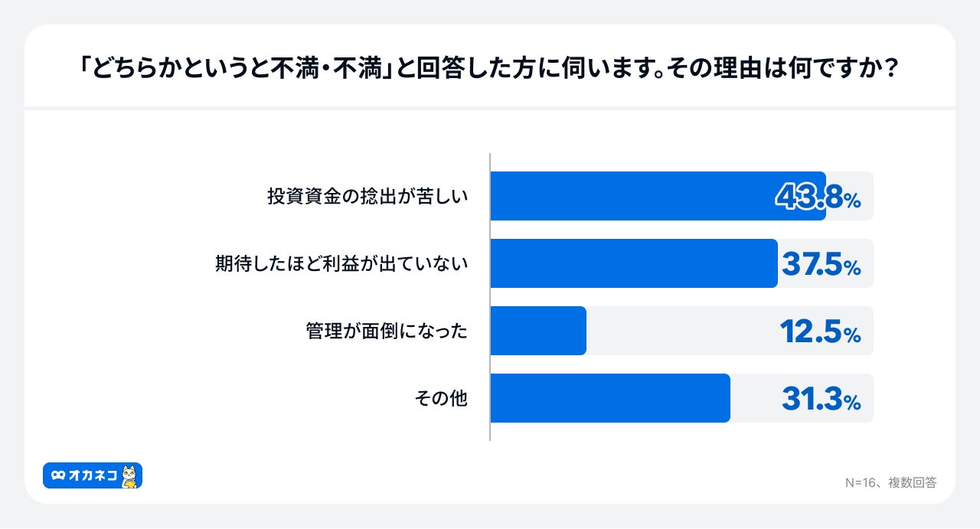Select the その他 label

click(x=441, y=398)
